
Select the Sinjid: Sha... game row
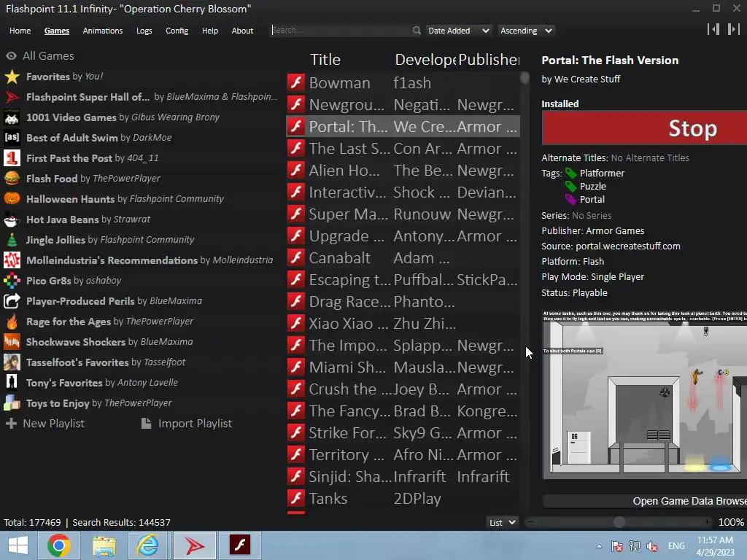[403, 476]
